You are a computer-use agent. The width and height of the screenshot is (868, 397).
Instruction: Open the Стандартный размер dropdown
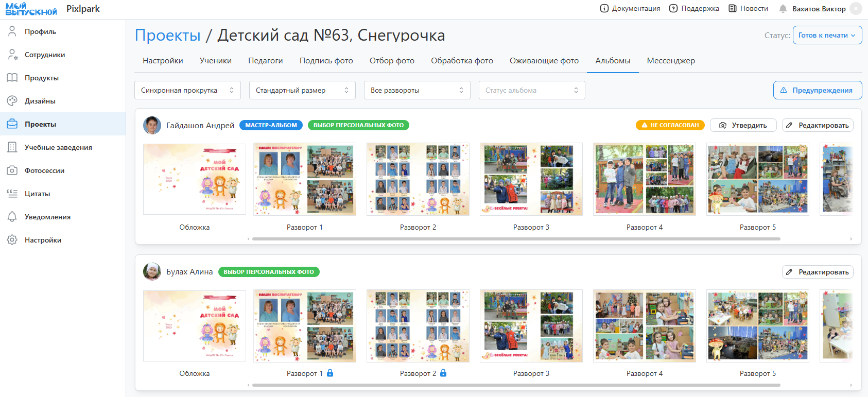(302, 90)
